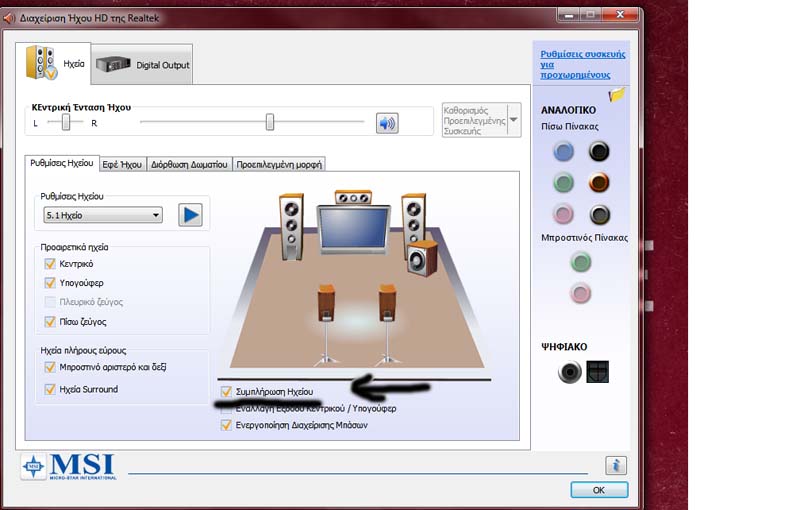The image size is (800, 510).
Task: Uncheck the Υπογούφερ checkbox
Action: pyautogui.click(x=50, y=283)
